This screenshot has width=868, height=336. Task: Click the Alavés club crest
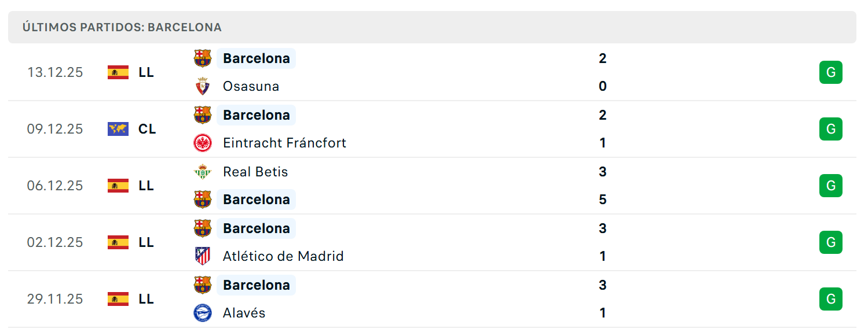tap(203, 313)
